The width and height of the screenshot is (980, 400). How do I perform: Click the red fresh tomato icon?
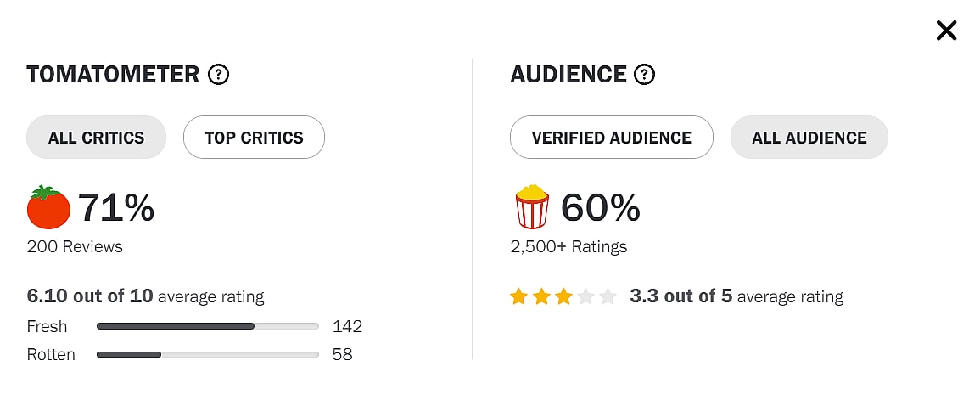(x=48, y=208)
